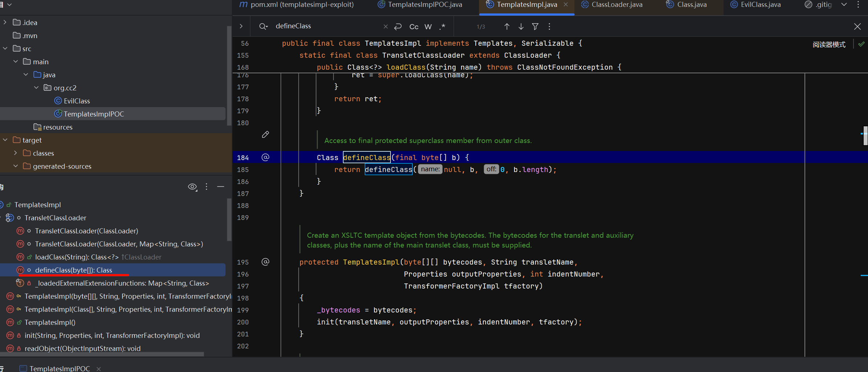The height and width of the screenshot is (372, 868).
Task: Select EvilClass in project tree
Action: 72,101
